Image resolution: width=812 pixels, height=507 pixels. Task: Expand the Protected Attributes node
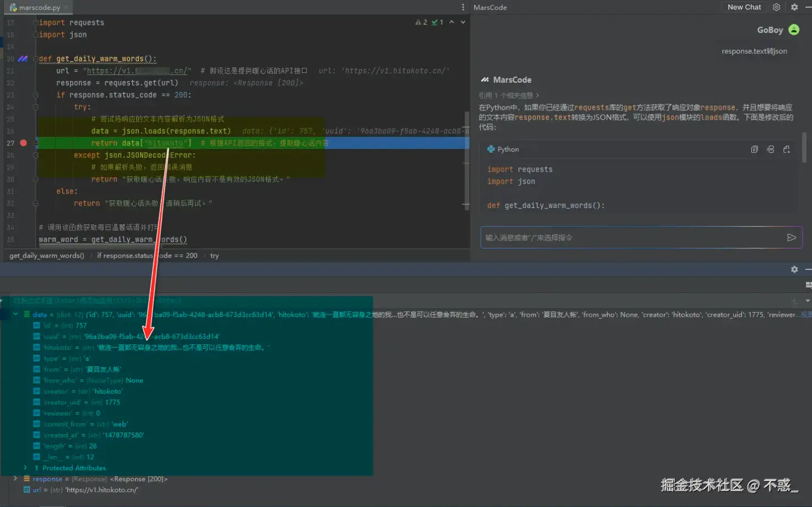tap(25, 468)
